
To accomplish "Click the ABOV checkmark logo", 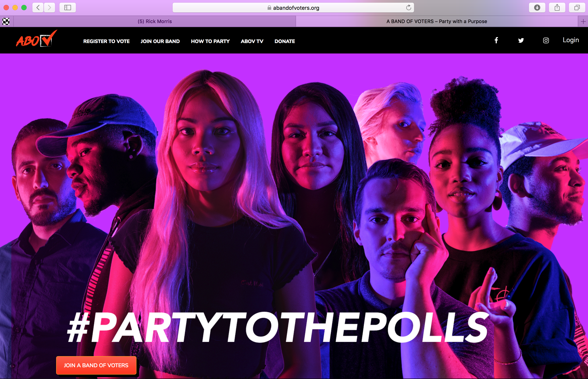I will pyautogui.click(x=37, y=39).
